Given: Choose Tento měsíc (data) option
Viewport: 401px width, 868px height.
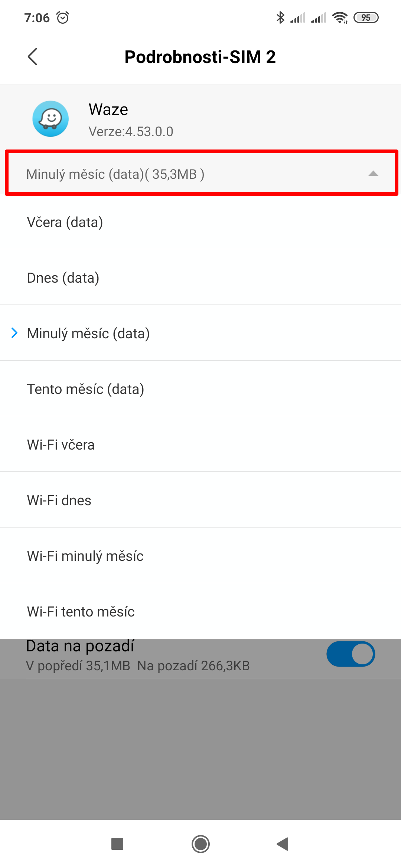Looking at the screenshot, I should [85, 389].
